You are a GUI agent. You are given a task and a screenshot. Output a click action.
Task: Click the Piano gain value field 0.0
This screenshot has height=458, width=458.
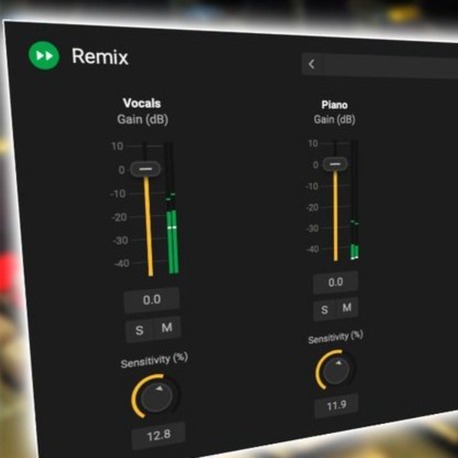click(336, 282)
